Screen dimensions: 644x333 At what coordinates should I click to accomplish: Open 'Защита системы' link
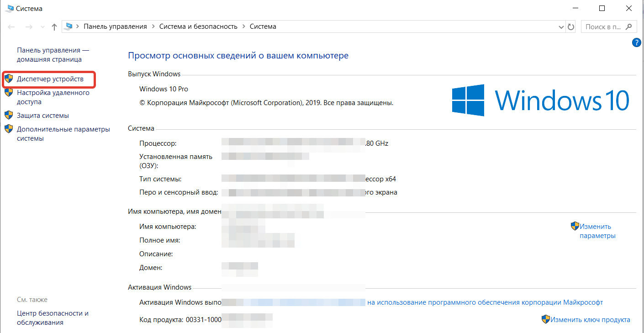point(43,116)
